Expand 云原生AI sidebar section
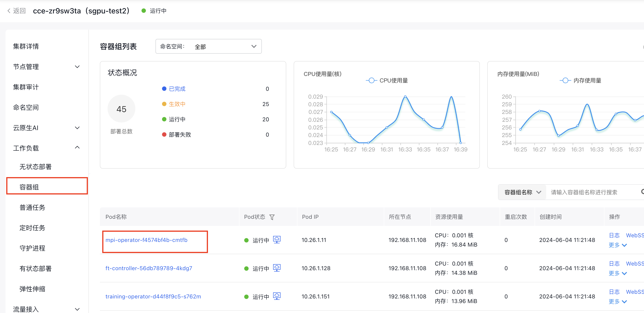Image resolution: width=644 pixels, height=313 pixels. (x=77, y=128)
